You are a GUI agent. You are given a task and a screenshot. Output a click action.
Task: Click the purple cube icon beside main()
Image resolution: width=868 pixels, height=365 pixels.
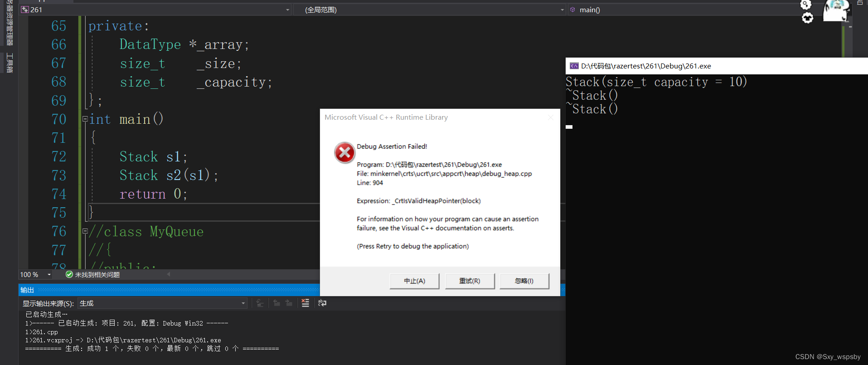572,10
